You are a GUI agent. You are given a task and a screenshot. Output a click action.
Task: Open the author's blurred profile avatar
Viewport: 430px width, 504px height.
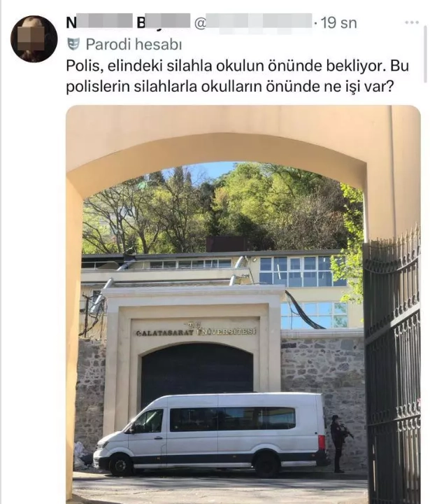[34, 39]
